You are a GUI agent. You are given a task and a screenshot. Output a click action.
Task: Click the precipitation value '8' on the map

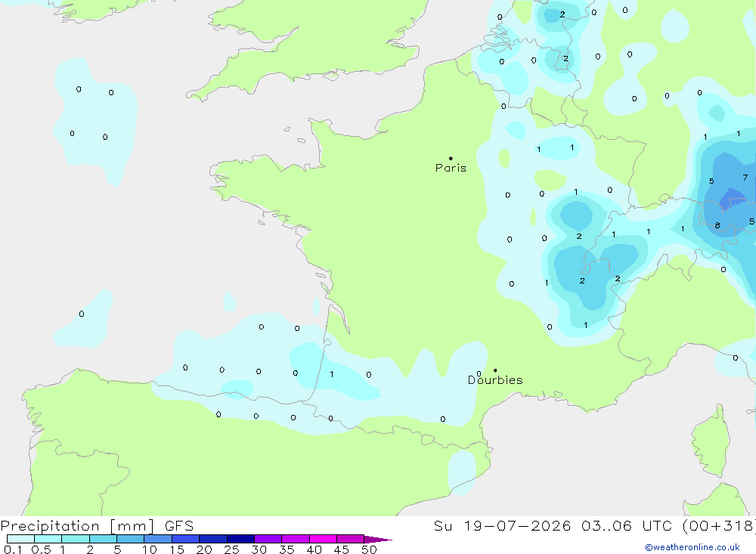(x=717, y=225)
